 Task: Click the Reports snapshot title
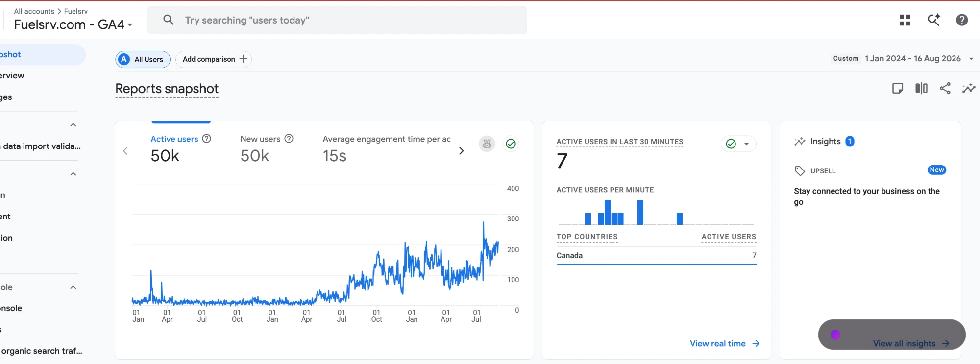[x=167, y=89]
